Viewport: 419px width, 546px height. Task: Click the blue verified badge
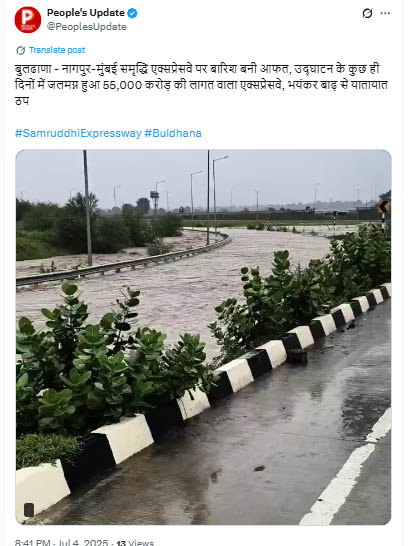(x=132, y=13)
